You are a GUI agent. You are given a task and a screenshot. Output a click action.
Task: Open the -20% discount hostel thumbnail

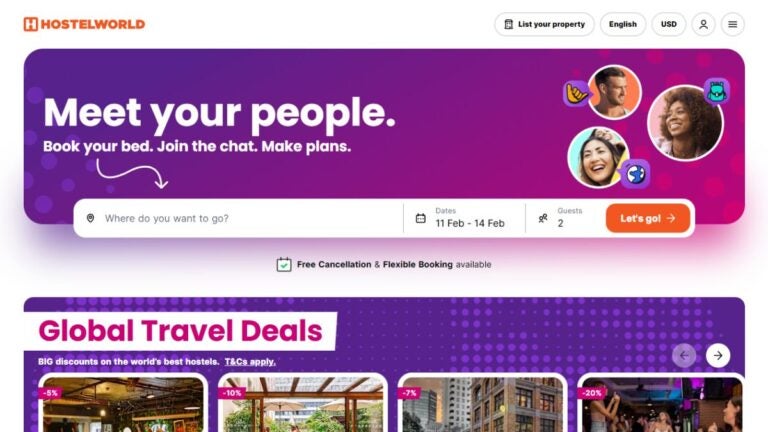tap(661, 404)
